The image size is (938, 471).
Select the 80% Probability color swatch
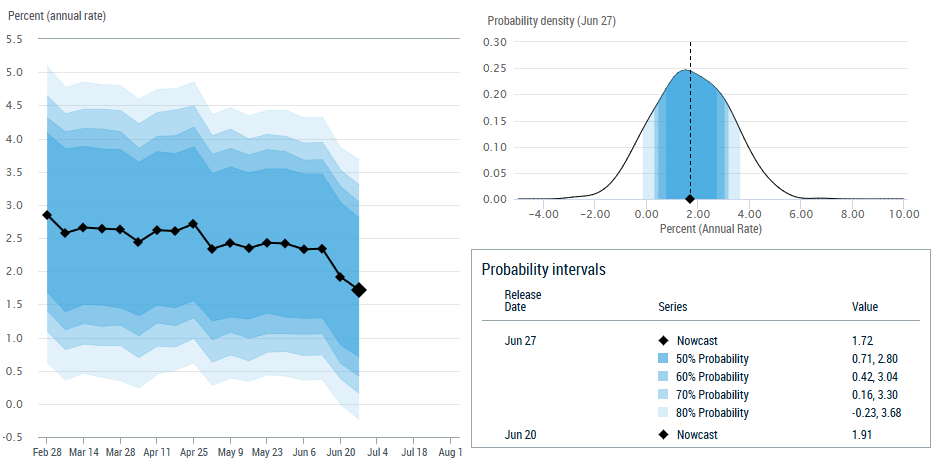click(x=665, y=413)
